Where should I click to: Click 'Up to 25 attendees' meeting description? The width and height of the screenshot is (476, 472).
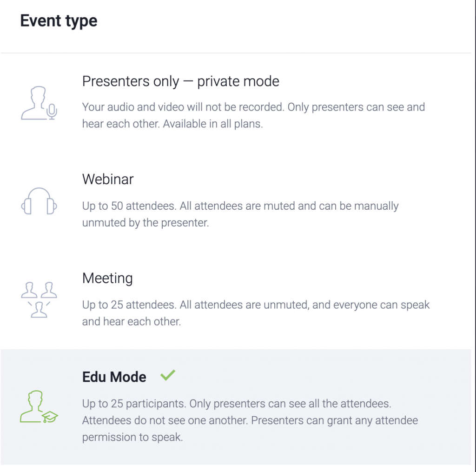click(x=129, y=305)
